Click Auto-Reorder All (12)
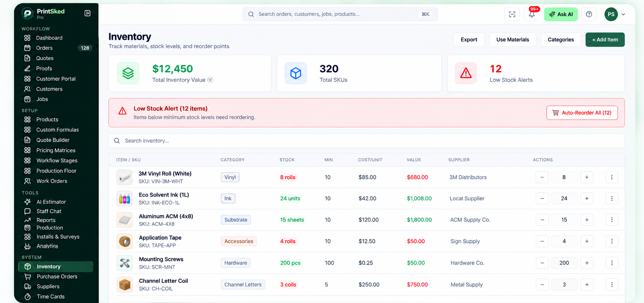Viewport: 644px width, 303px height. pos(582,113)
